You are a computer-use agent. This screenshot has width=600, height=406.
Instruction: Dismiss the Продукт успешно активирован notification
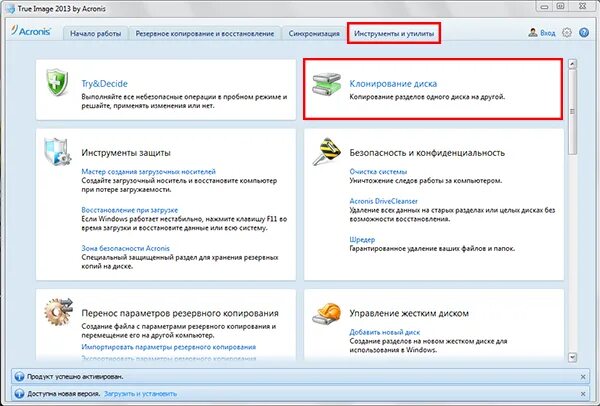pyautogui.click(x=583, y=377)
